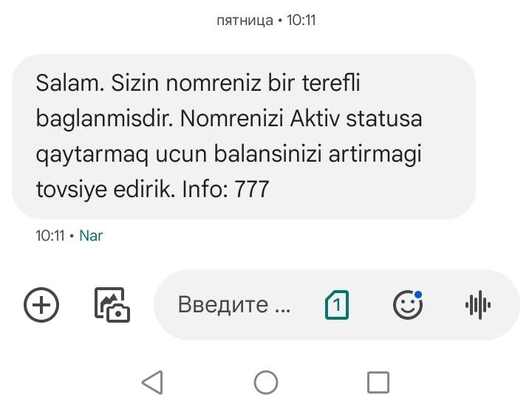Start voice message recording
The width and height of the screenshot is (532, 412).
coord(478,305)
